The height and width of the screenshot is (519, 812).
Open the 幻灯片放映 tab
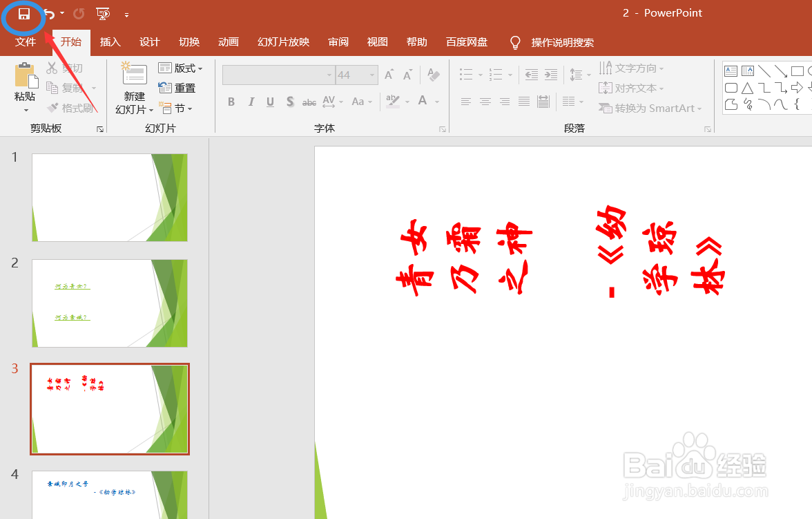pyautogui.click(x=283, y=42)
